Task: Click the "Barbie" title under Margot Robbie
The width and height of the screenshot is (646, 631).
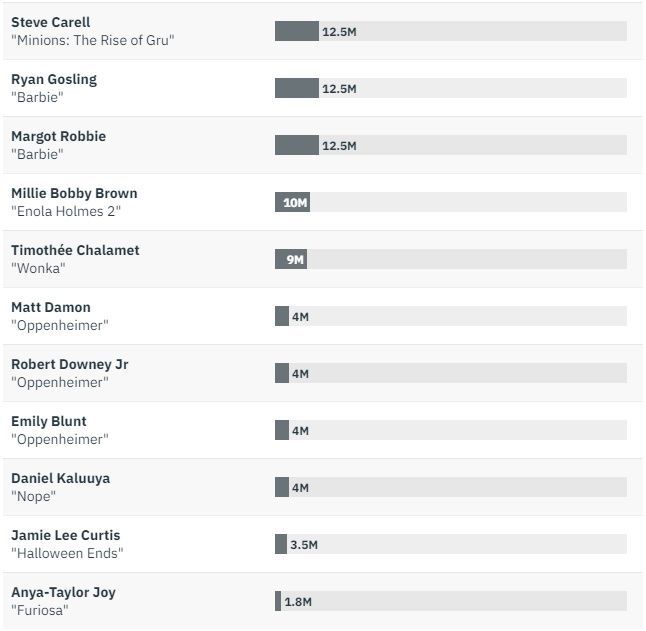Action: coord(37,154)
